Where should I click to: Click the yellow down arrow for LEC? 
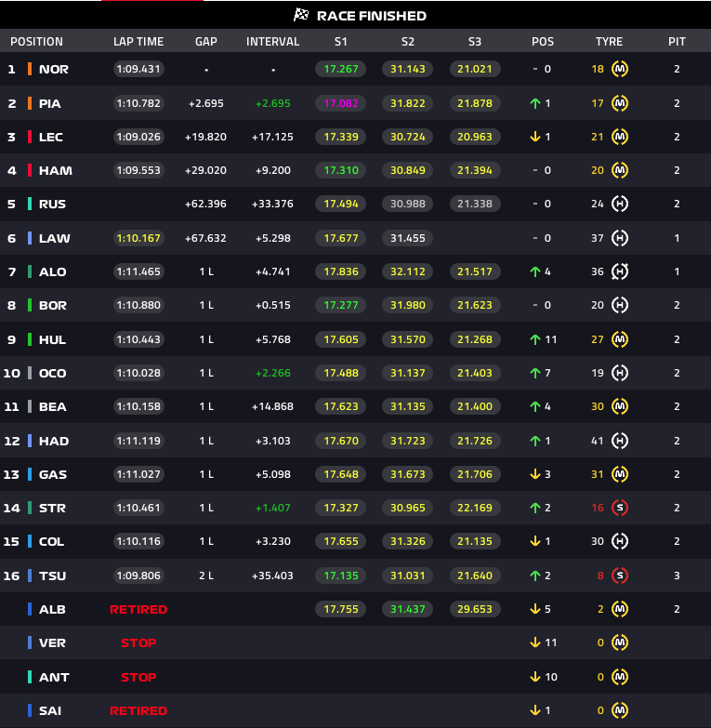coord(535,137)
